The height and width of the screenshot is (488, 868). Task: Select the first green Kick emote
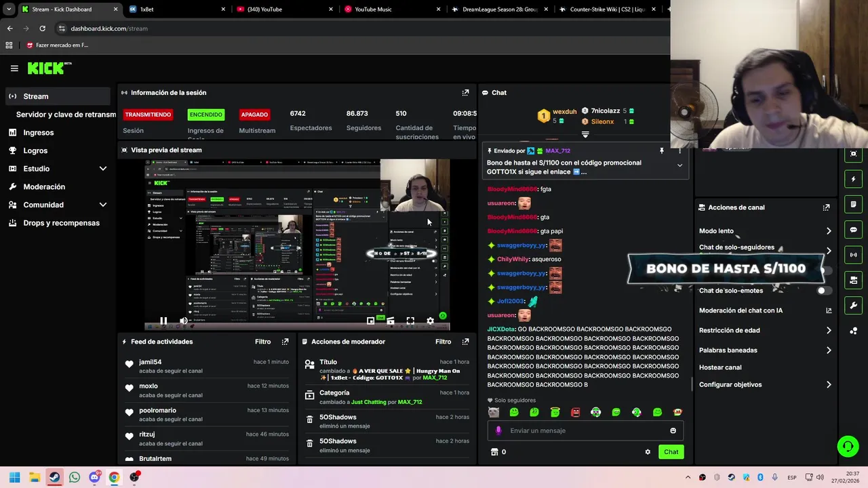pyautogui.click(x=514, y=412)
